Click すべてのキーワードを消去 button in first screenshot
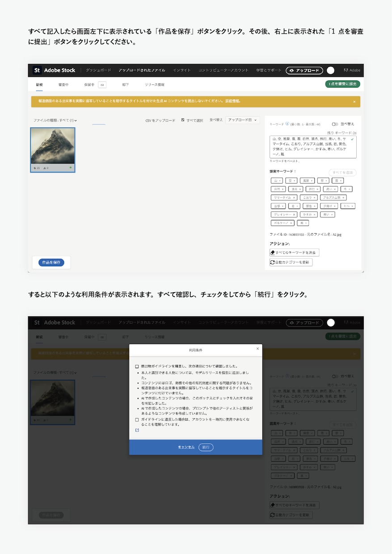Image resolution: width=392 pixels, height=554 pixels. pos(295,252)
